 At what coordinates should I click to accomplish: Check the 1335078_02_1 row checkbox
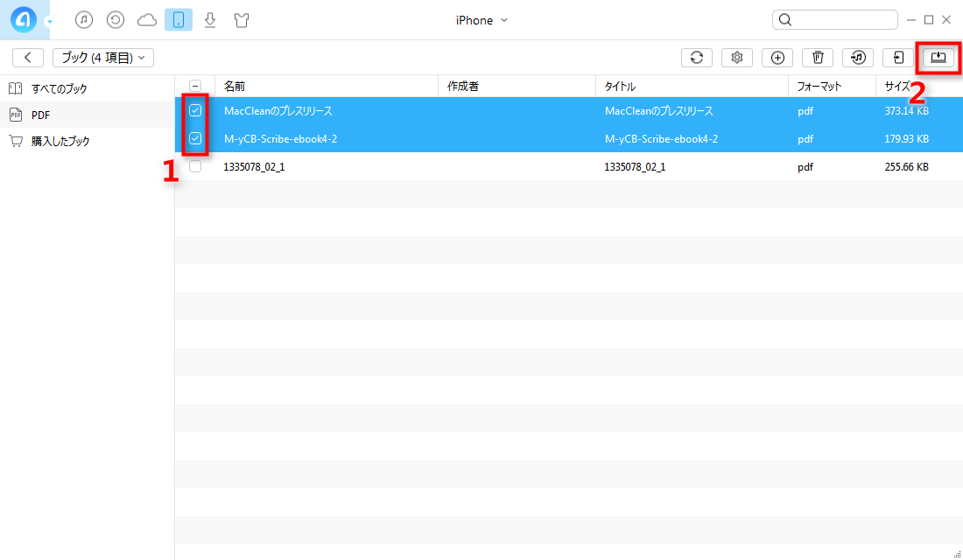pos(195,166)
